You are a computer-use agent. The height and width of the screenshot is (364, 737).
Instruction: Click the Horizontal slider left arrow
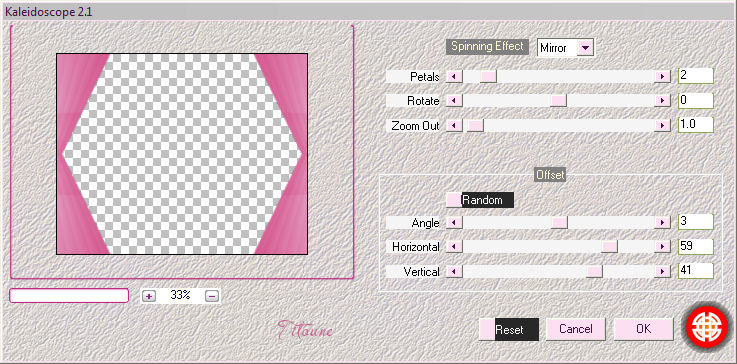454,246
